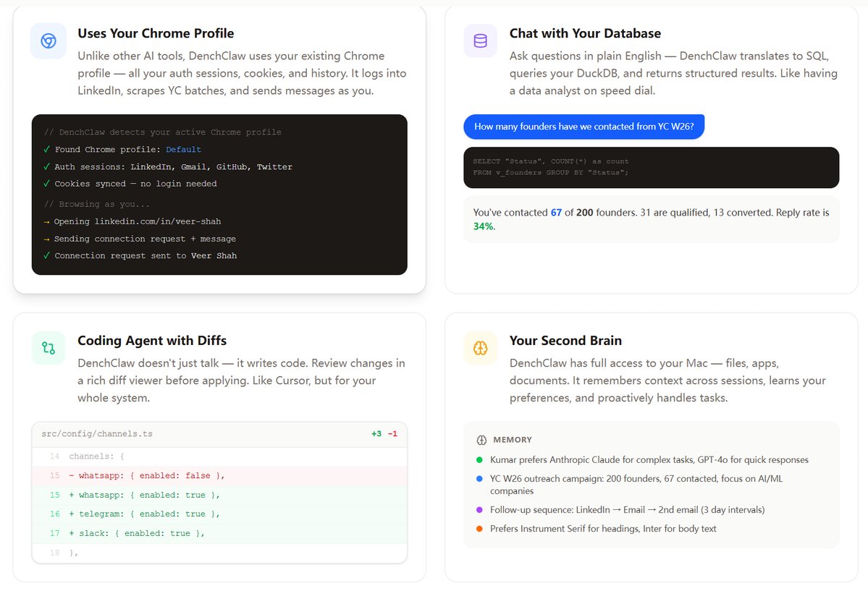Click the green '+3' additions count
868x591 pixels.
coord(376,434)
